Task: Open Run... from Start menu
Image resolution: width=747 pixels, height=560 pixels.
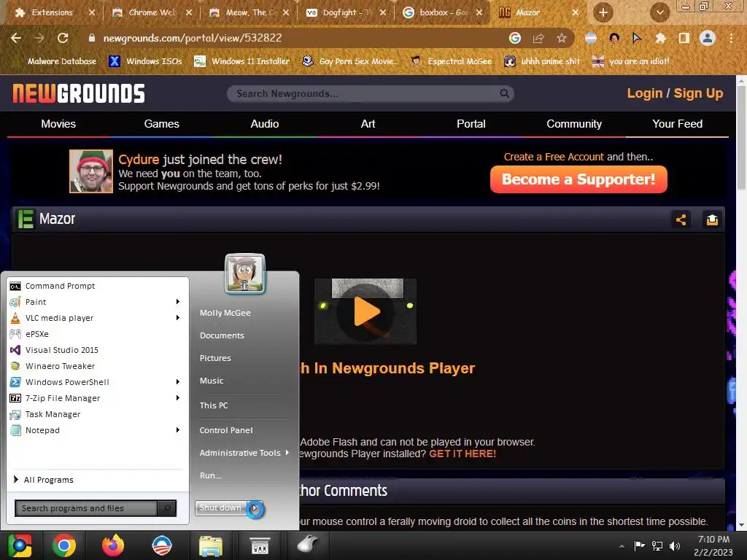Action: [211, 475]
